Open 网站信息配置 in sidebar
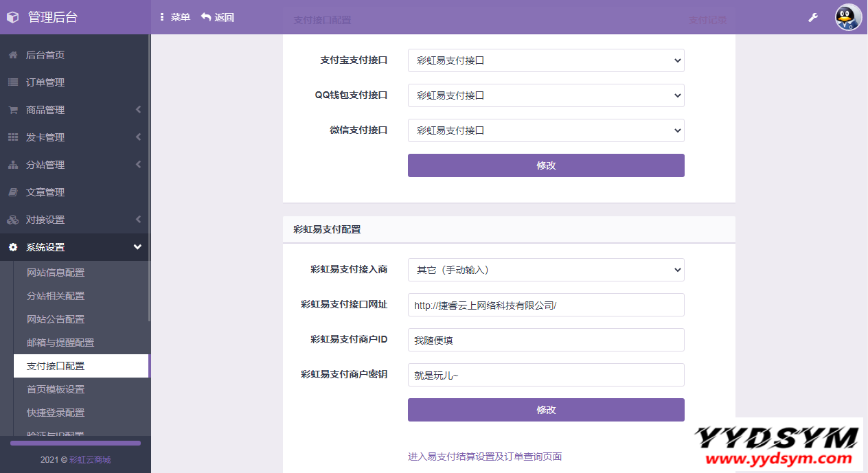 pos(56,273)
